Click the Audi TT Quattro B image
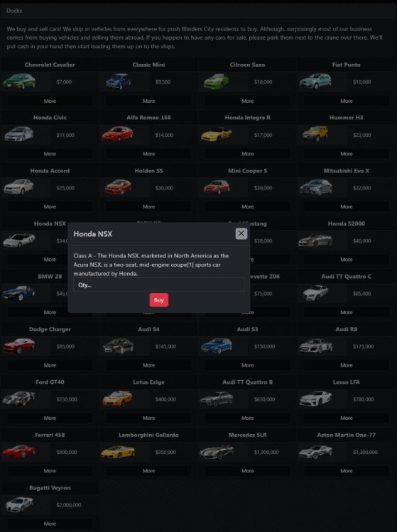 (x=217, y=399)
